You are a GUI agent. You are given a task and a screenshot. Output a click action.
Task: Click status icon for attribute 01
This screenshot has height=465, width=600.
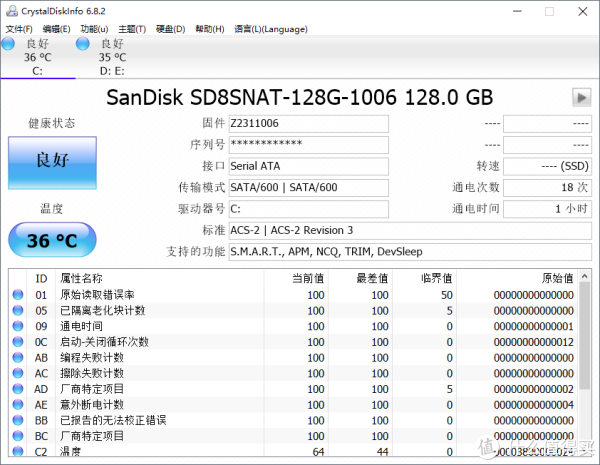click(18, 295)
